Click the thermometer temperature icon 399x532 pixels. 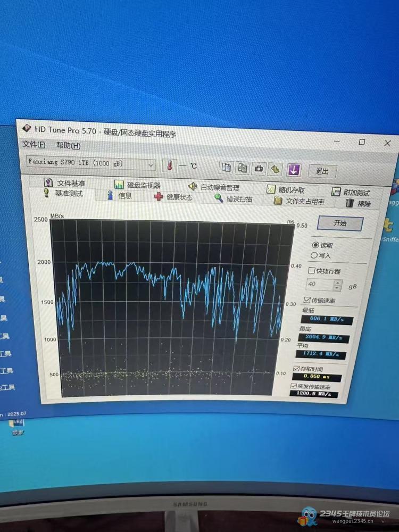tap(169, 165)
